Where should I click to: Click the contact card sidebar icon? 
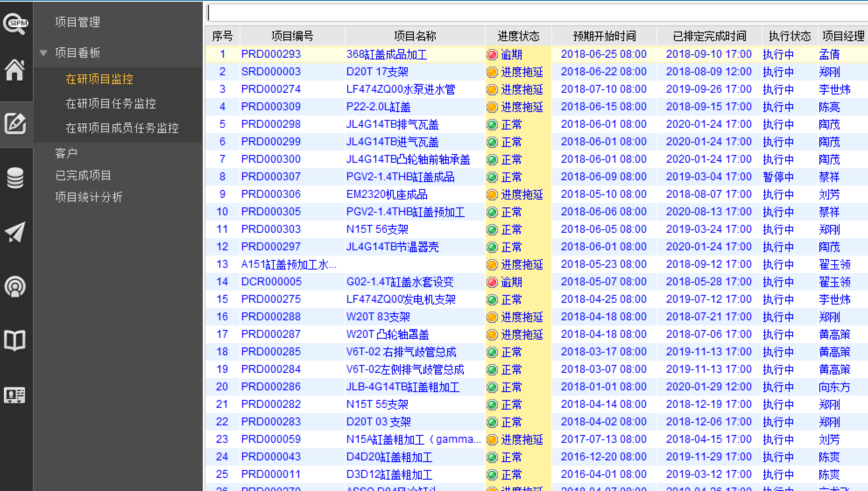click(15, 395)
